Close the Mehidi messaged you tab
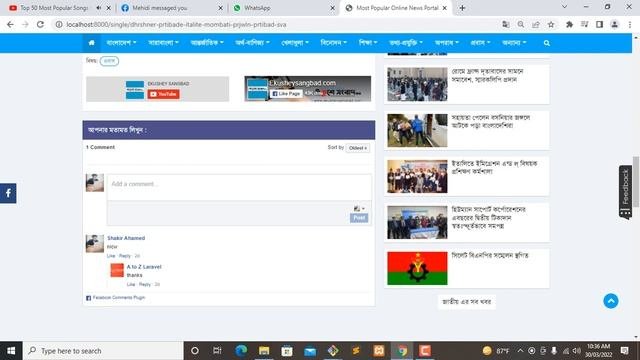Viewport: 640px width, 360px height. [x=220, y=8]
